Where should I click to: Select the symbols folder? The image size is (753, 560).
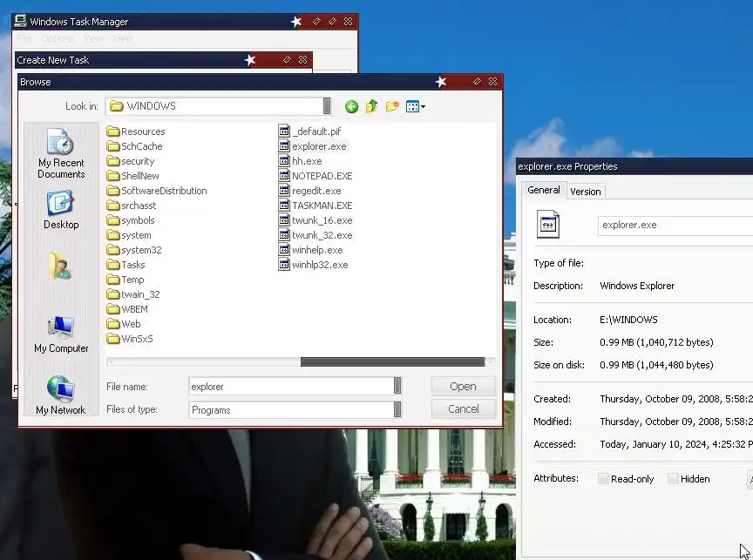tap(131, 220)
